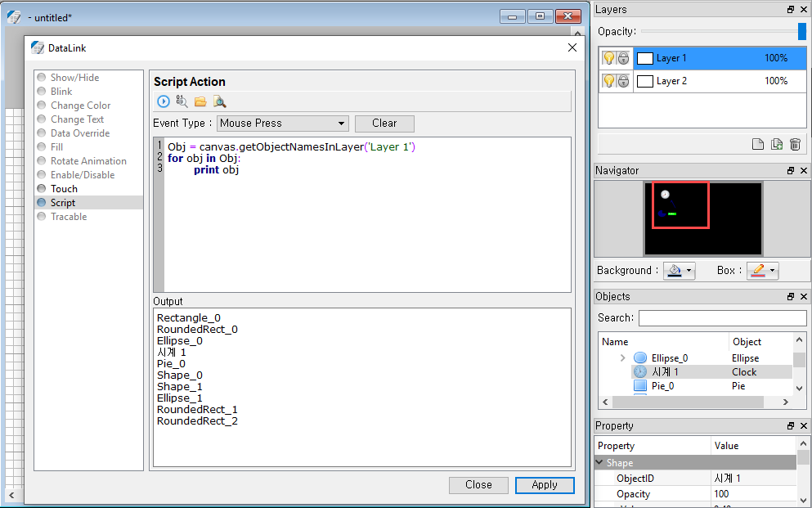Click the Navigator preview thumbnail
812x508 pixels.
pos(702,218)
